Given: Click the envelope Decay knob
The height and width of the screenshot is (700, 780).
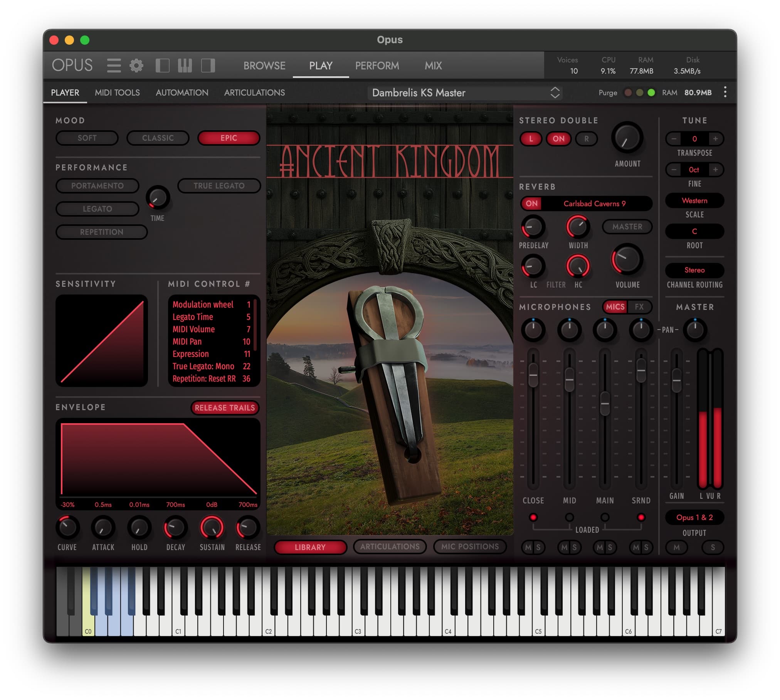Looking at the screenshot, I should (175, 527).
